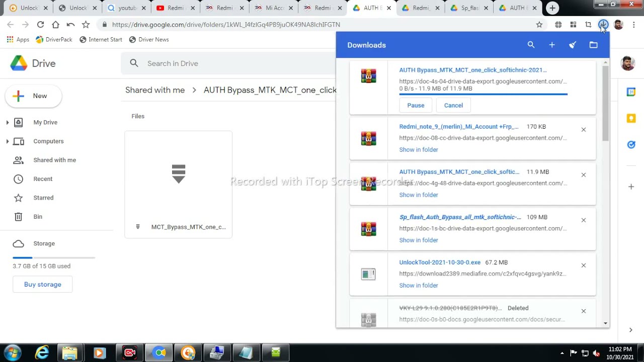
Task: Open the Bin in Drive sidebar
Action: click(38, 217)
